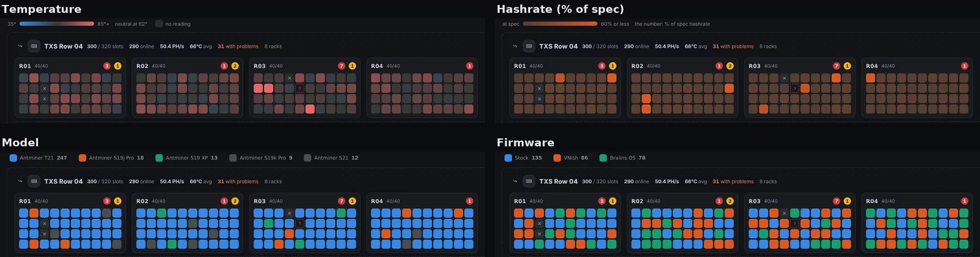Click red badge 1 on Model R04
Viewport: 980px width, 257px height.
click(469, 201)
